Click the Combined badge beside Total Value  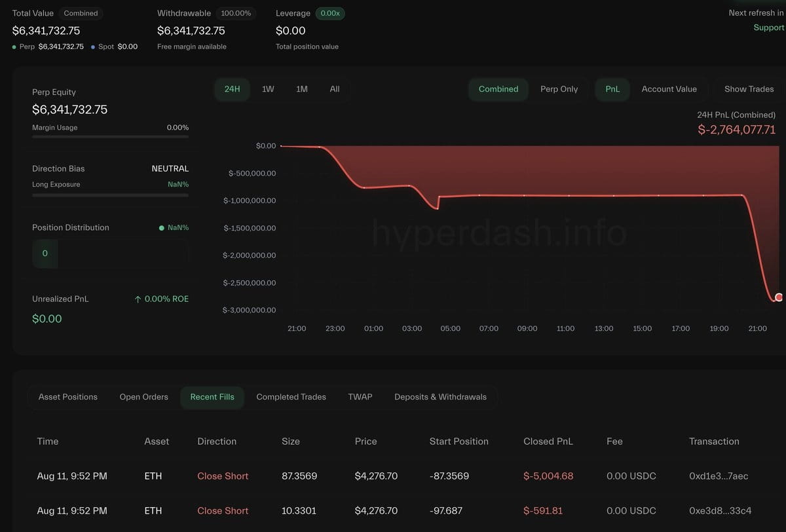pos(81,13)
